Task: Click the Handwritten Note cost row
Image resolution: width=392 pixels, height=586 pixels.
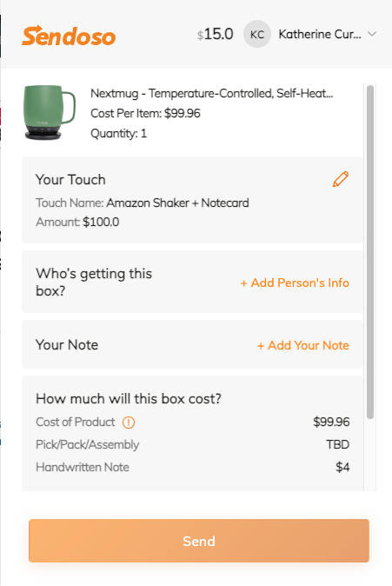Action: tap(192, 467)
